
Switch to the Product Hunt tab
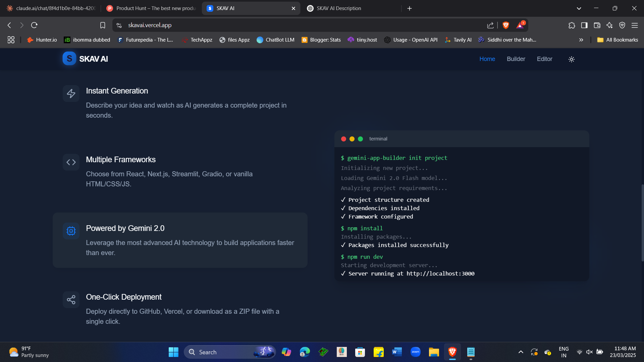pos(152,8)
